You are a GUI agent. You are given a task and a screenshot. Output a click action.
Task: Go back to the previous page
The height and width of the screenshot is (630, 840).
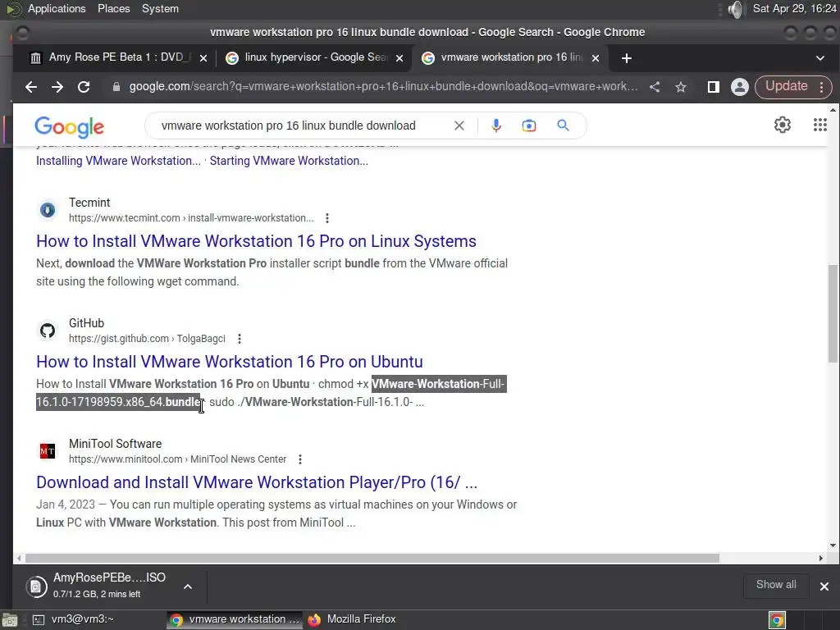click(x=31, y=87)
